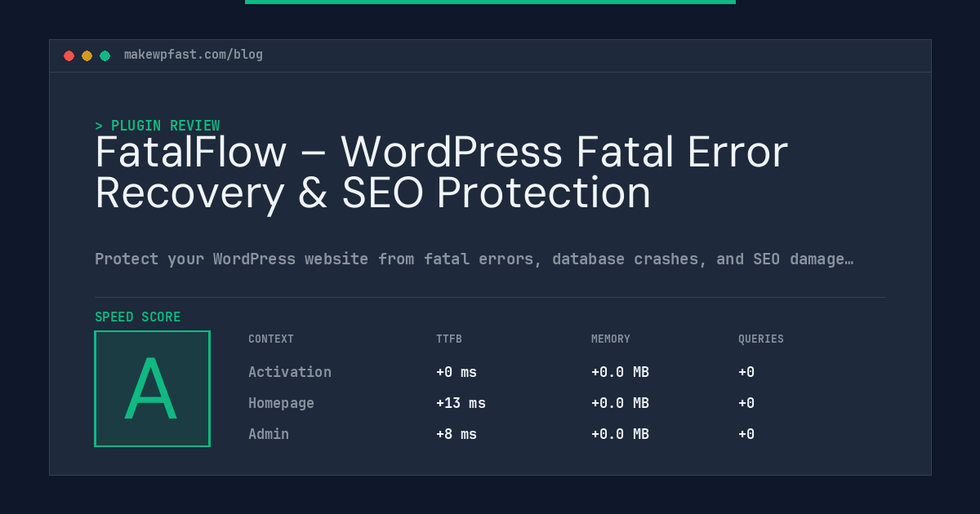Click the MEMORY column header
Screen dimensions: 980x514
(x=611, y=339)
